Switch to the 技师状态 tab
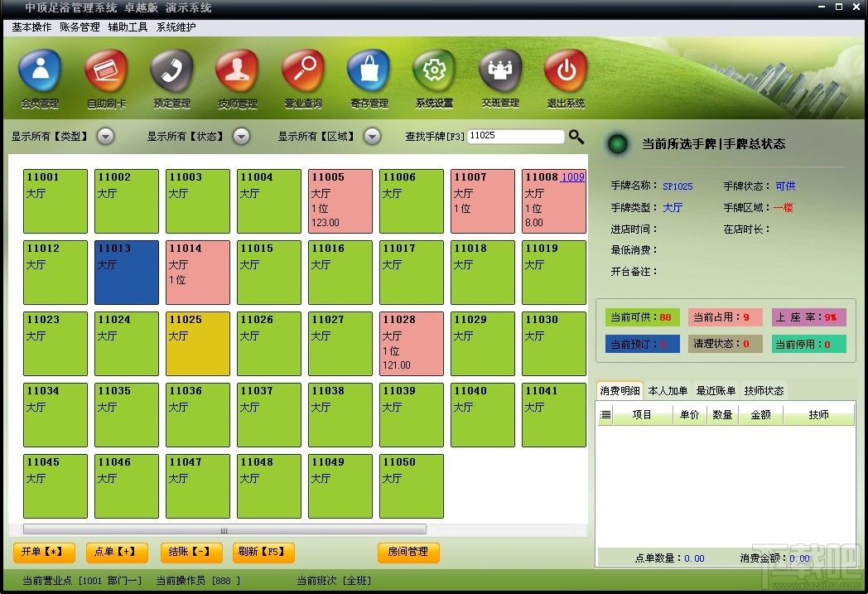This screenshot has width=868, height=594. tap(764, 391)
